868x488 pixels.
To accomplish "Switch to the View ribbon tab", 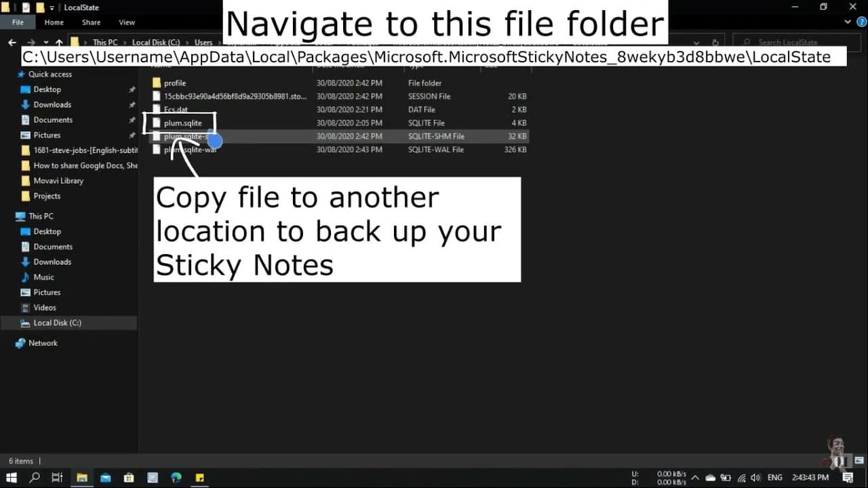I will 126,22.
